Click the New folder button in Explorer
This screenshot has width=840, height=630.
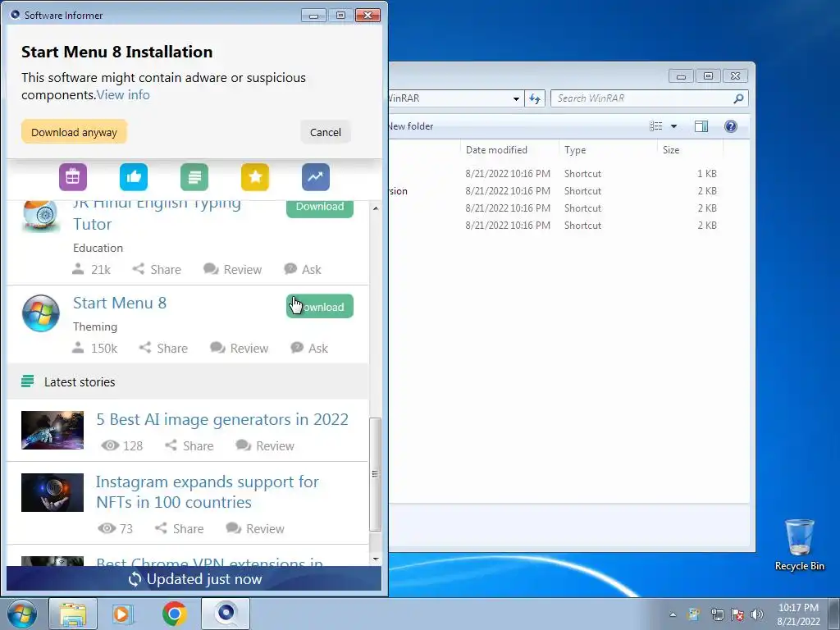[411, 126]
